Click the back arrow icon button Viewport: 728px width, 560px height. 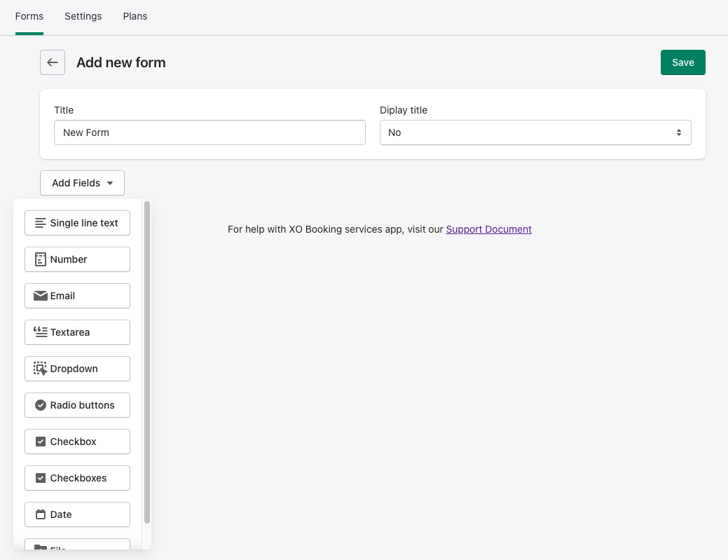point(53,62)
